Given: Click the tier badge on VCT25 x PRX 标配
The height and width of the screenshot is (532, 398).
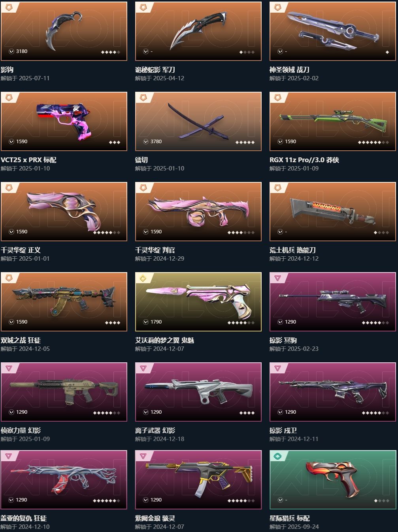Looking at the screenshot, I should pyautogui.click(x=8, y=98).
